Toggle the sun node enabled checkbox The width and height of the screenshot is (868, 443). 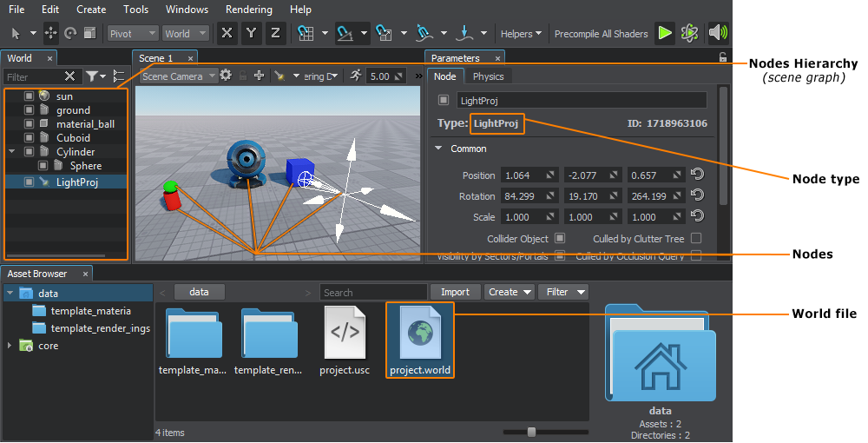coord(29,96)
